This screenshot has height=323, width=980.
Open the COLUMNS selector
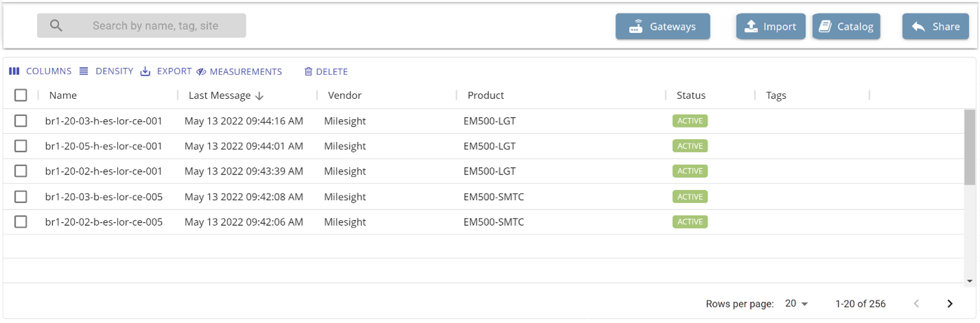pos(40,71)
